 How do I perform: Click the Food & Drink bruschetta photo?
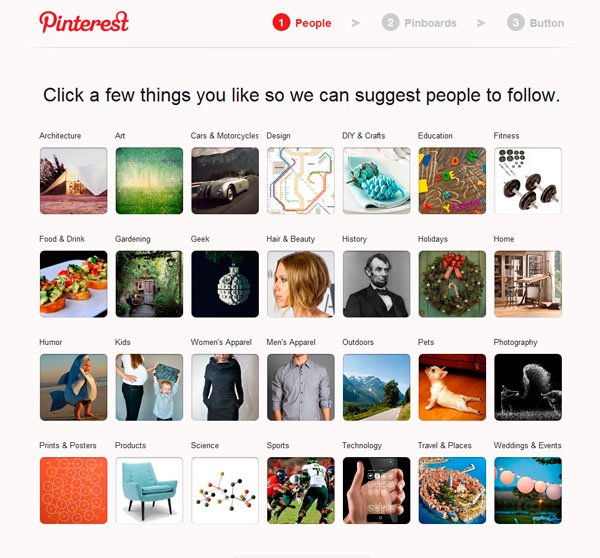point(73,284)
